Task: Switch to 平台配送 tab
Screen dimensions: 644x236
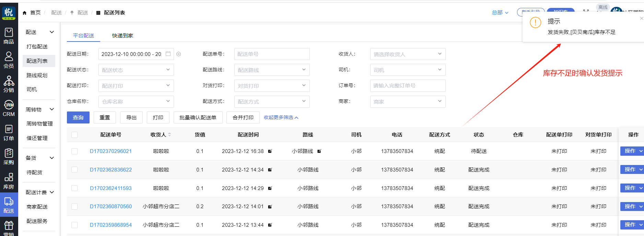Action: tap(83, 35)
